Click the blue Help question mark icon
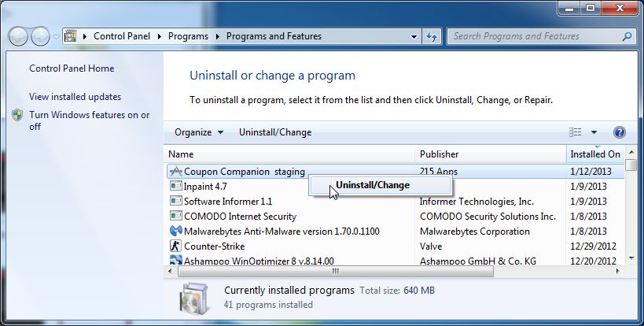The height and width of the screenshot is (326, 644). tap(620, 132)
